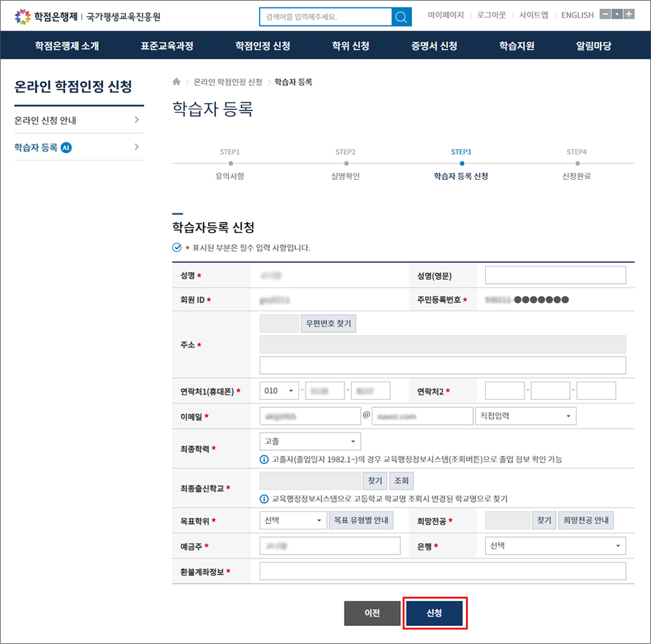651x644 pixels.
Task: Click the STEP3 progress marker dot
Action: (x=462, y=163)
